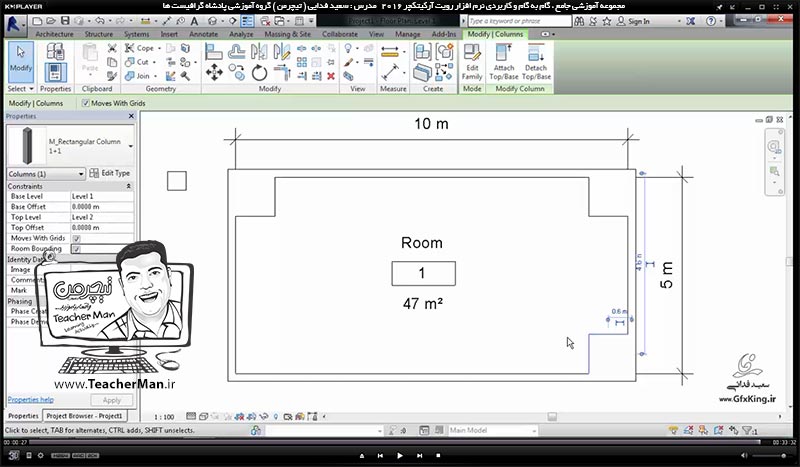Open the Massing & Site tab
This screenshot has height=467, width=800.
point(287,34)
